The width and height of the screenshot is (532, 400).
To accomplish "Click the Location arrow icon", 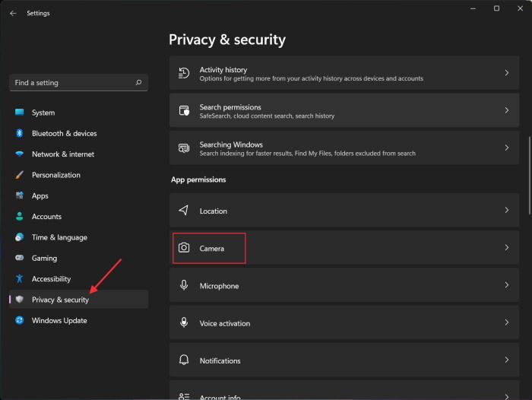I will (x=184, y=211).
